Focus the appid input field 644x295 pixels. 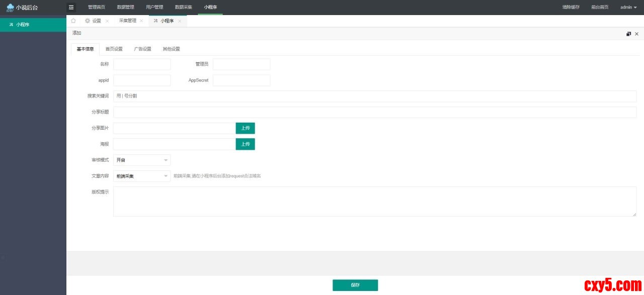click(142, 80)
